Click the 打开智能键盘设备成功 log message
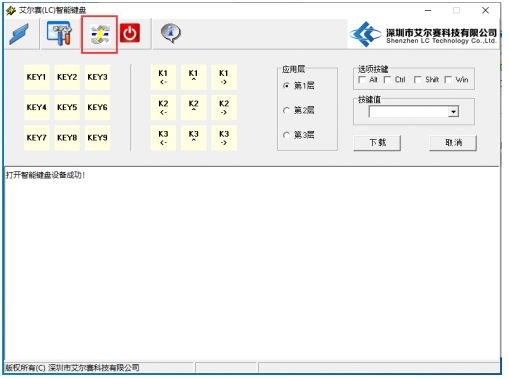 tap(45, 175)
